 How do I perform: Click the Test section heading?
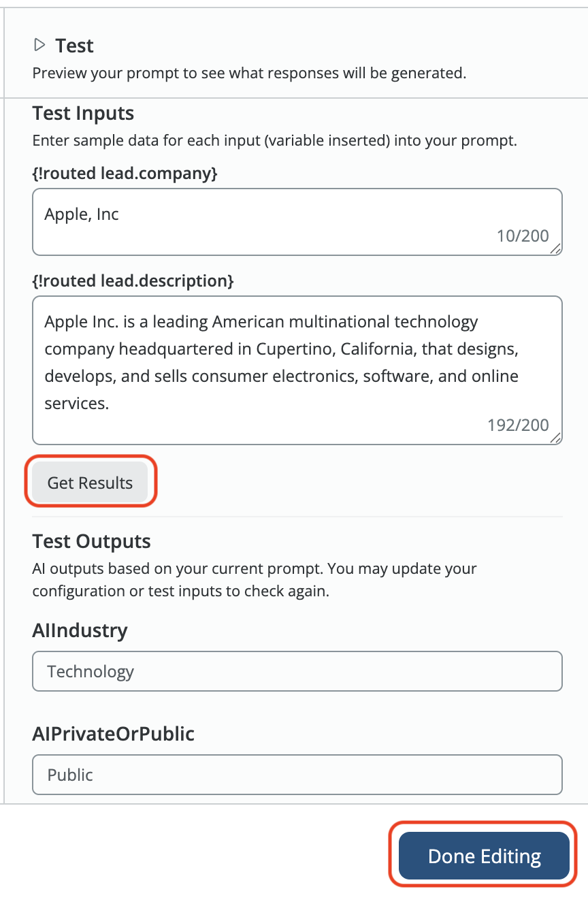pyautogui.click(x=74, y=46)
